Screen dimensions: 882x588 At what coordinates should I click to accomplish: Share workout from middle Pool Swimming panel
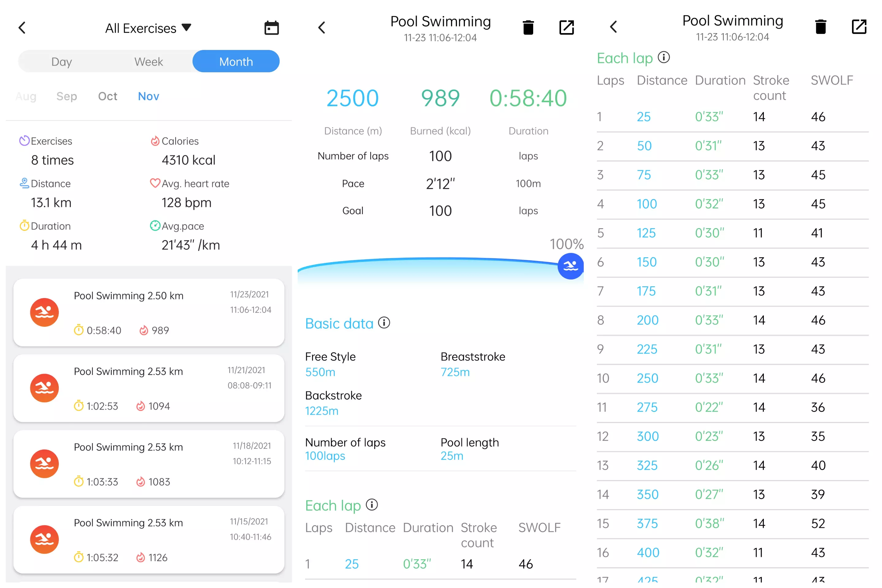566,27
